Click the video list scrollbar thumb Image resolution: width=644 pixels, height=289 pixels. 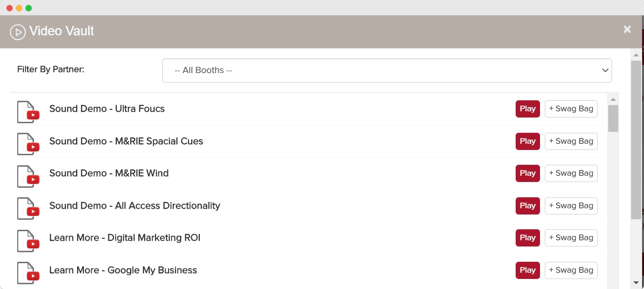[613, 118]
